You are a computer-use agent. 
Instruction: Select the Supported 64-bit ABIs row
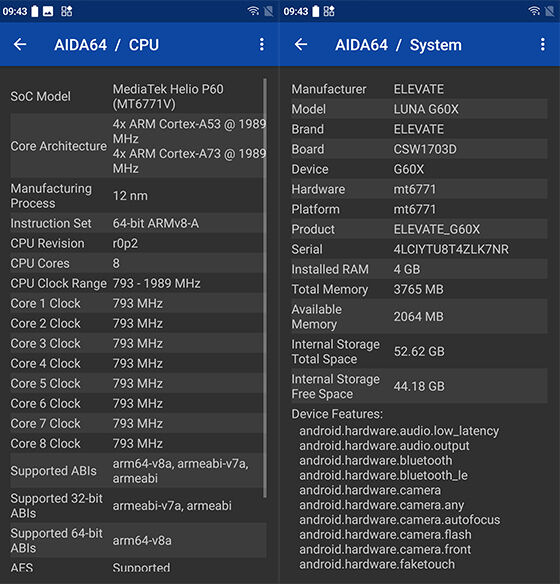tap(138, 541)
